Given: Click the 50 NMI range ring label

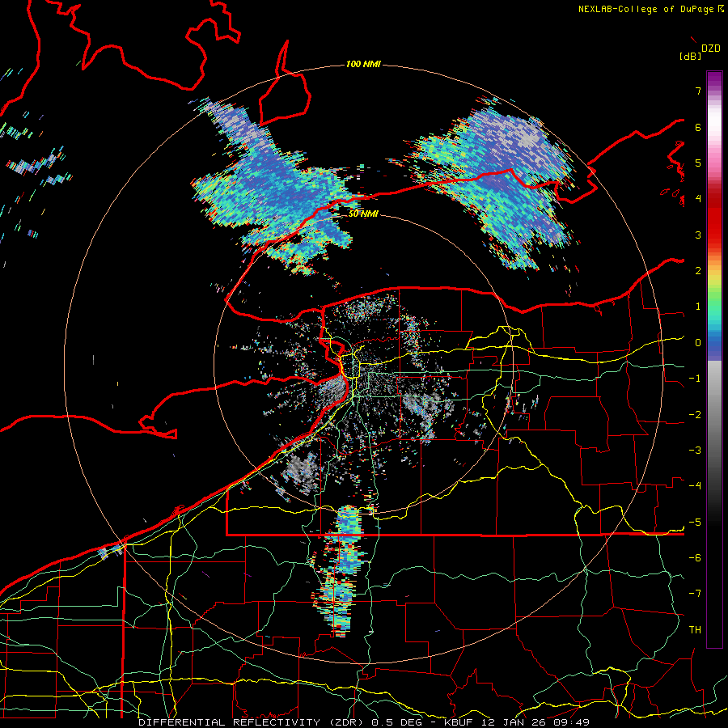Looking at the screenshot, I should [x=363, y=214].
